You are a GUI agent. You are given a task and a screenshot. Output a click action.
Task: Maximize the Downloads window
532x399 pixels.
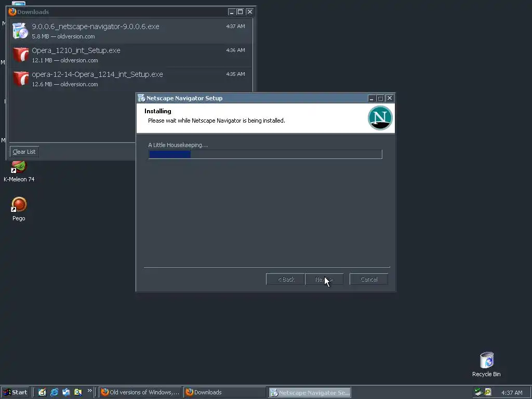click(x=240, y=12)
